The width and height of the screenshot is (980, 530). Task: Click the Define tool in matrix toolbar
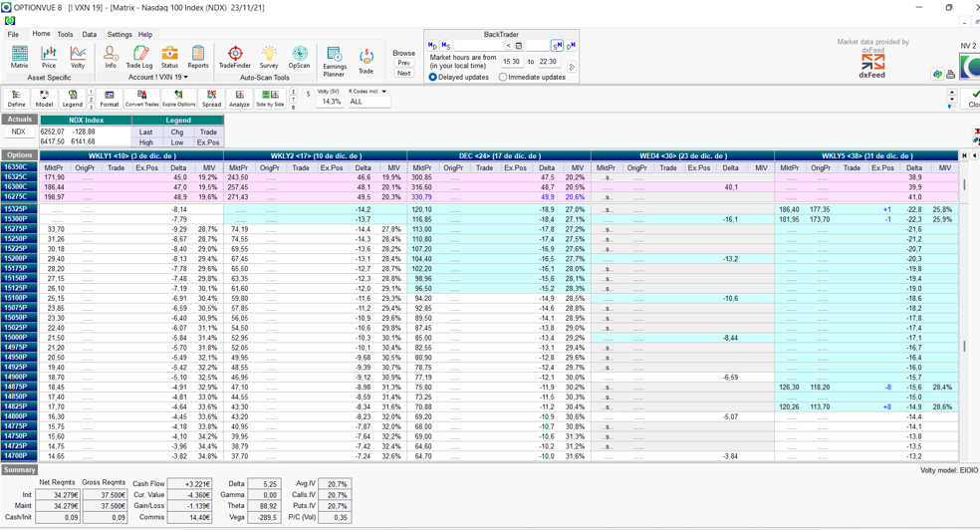(16, 98)
